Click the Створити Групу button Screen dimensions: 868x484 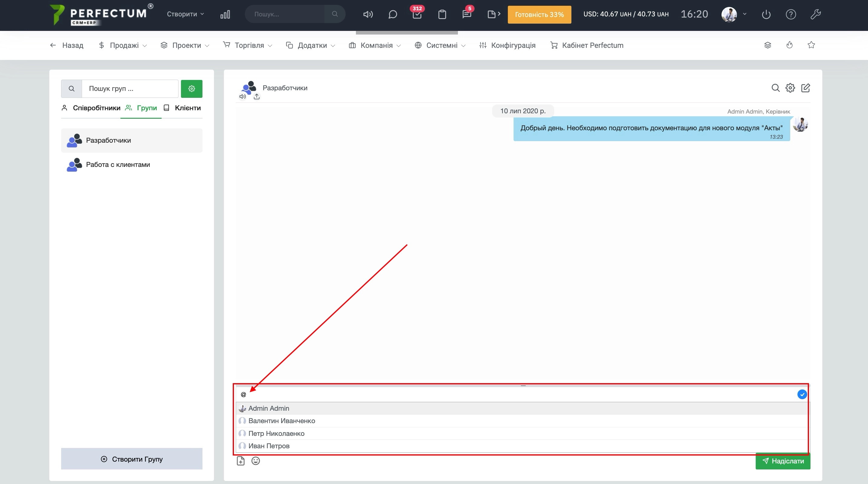[x=132, y=459]
